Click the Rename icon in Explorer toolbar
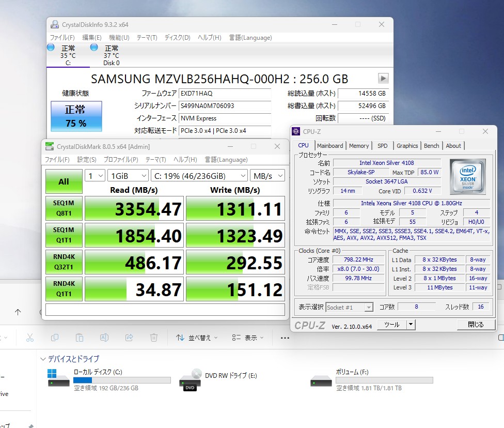Screen dimensions: 504x428 (x=104, y=338)
